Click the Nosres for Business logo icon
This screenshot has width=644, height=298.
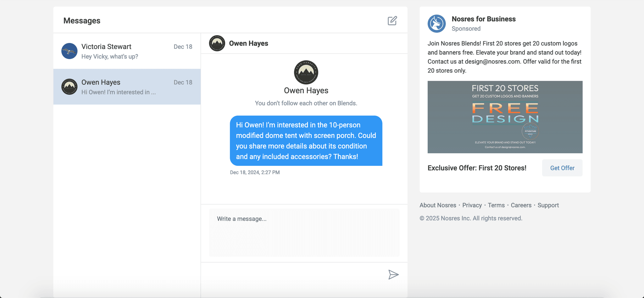tap(436, 24)
